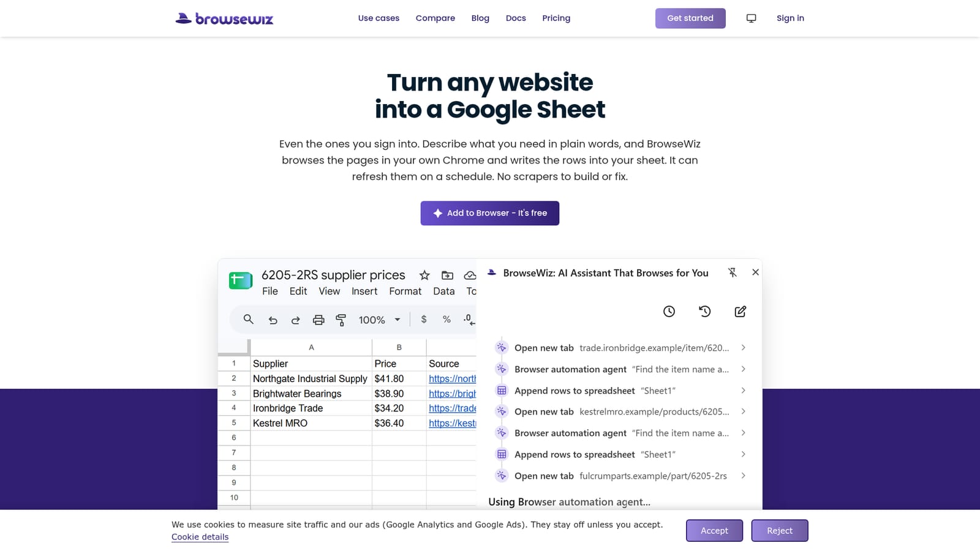
Task: Accept cookies
Action: click(714, 531)
